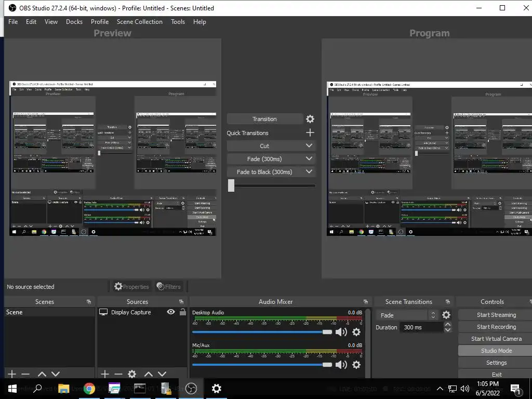The width and height of the screenshot is (532, 399).
Task: Pop out the Sources dock
Action: tap(181, 302)
